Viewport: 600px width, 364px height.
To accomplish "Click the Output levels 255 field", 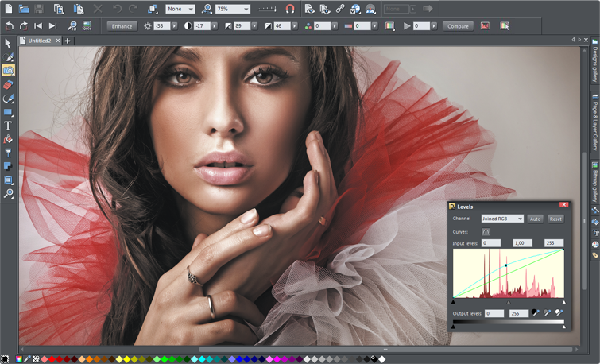I will (x=518, y=313).
